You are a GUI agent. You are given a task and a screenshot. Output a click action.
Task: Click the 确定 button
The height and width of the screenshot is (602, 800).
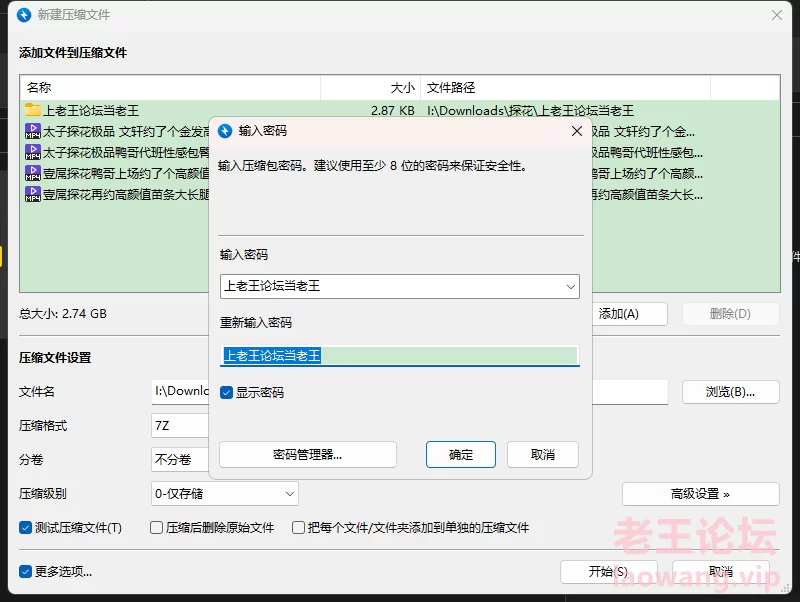point(461,455)
